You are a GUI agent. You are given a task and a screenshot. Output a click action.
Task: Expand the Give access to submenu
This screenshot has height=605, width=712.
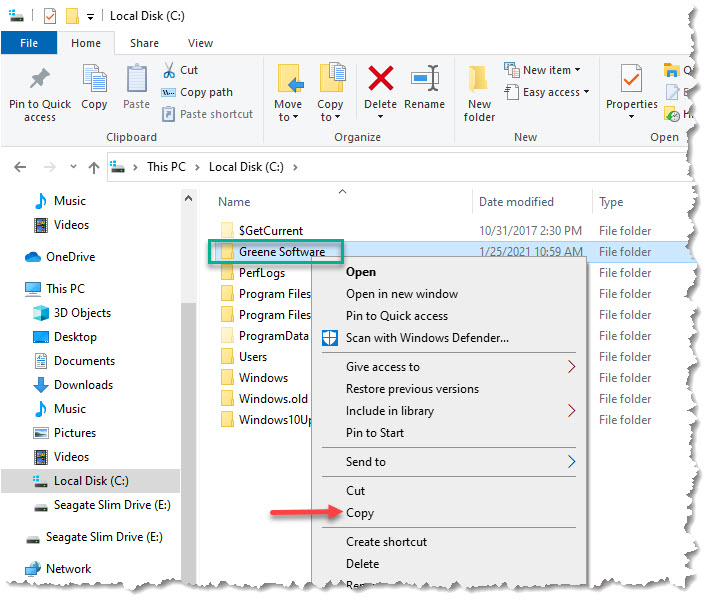coord(571,367)
